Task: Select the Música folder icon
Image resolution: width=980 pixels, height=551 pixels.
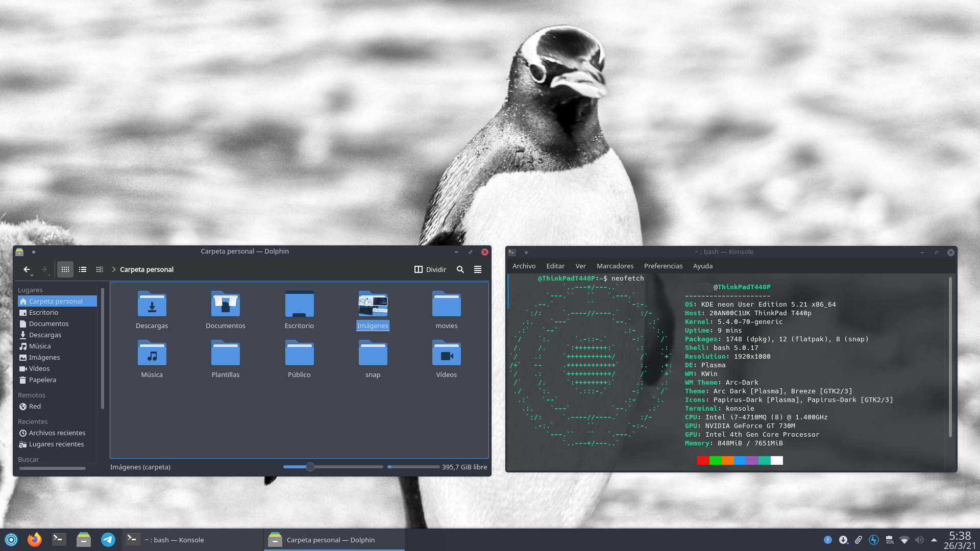Action: pyautogui.click(x=152, y=353)
